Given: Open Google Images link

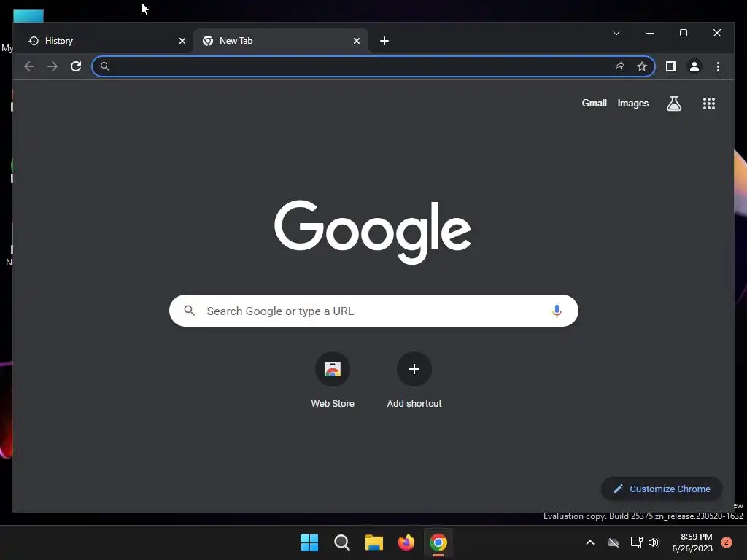Looking at the screenshot, I should click(x=632, y=104).
